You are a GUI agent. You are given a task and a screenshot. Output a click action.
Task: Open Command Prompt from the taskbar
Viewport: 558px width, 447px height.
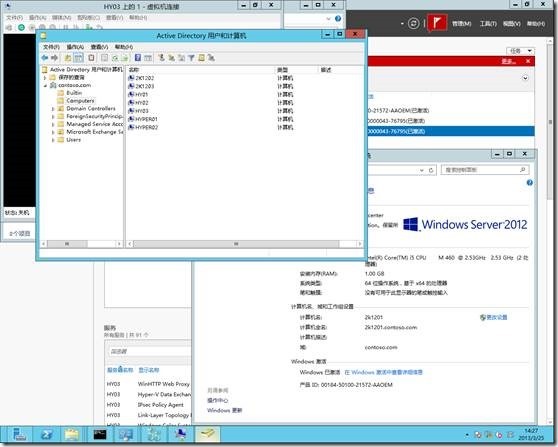[100, 435]
